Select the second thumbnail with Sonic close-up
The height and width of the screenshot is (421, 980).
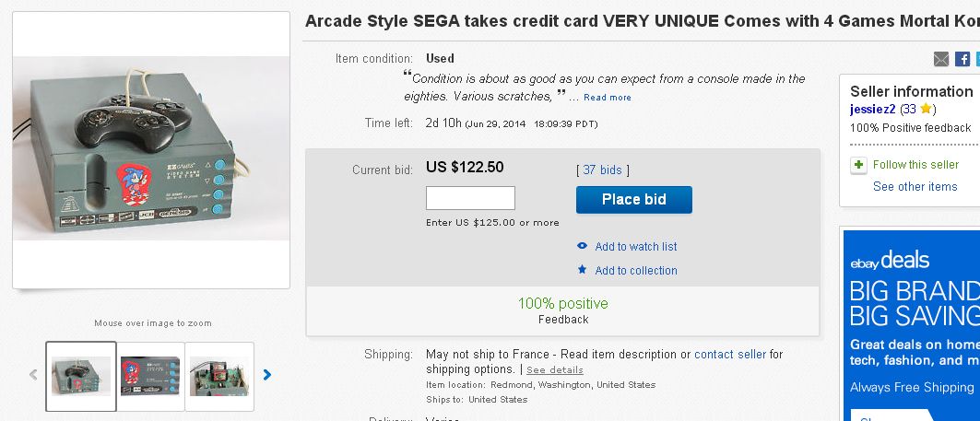pos(150,376)
